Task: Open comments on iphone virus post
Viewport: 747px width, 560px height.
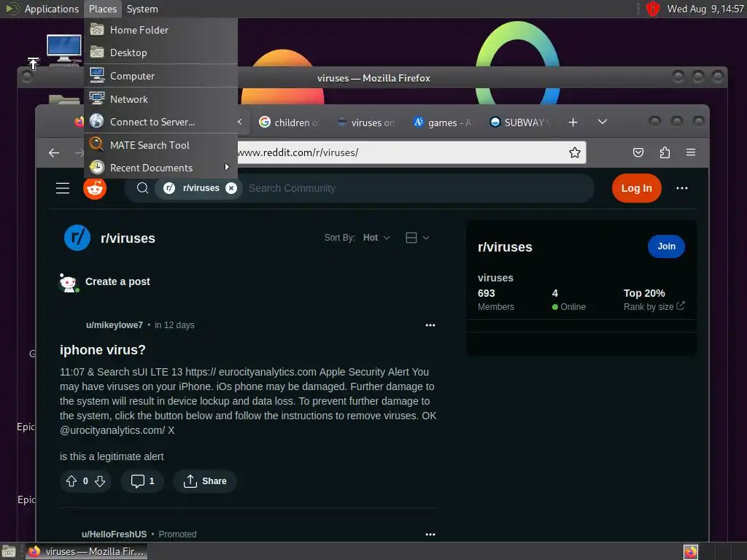Action: pyautogui.click(x=142, y=481)
